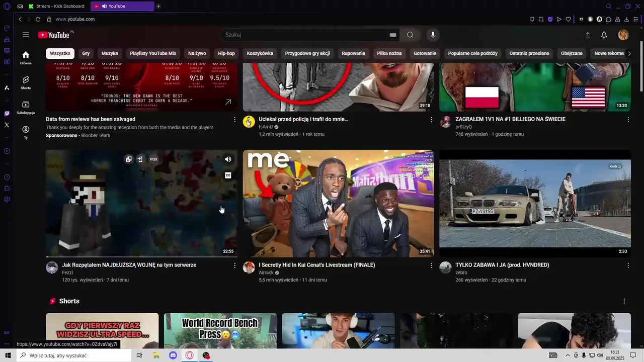Toggle the RGX button on video preview

(x=153, y=159)
